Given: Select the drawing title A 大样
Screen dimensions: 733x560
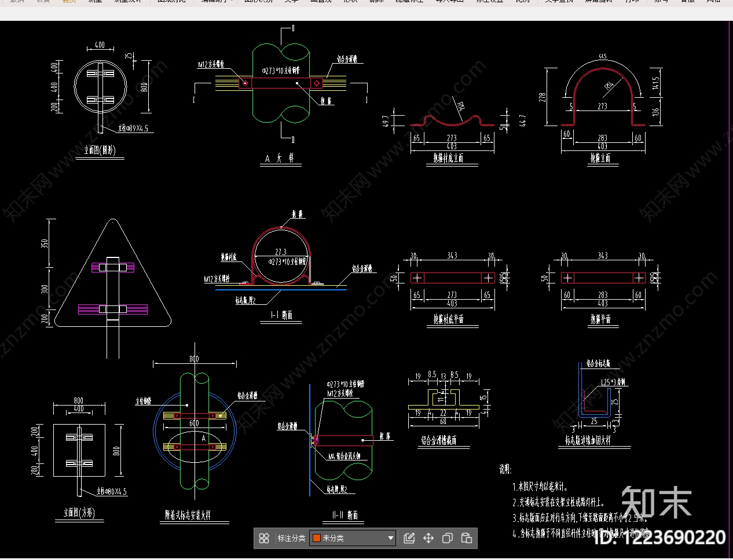Looking at the screenshot, I should 280,158.
